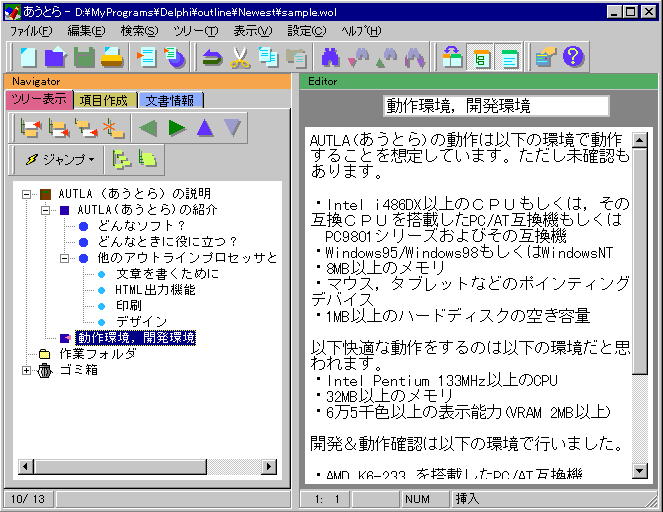Image resolution: width=663 pixels, height=512 pixels.
Task: Click the second insert-item tree icon
Action: [59, 128]
